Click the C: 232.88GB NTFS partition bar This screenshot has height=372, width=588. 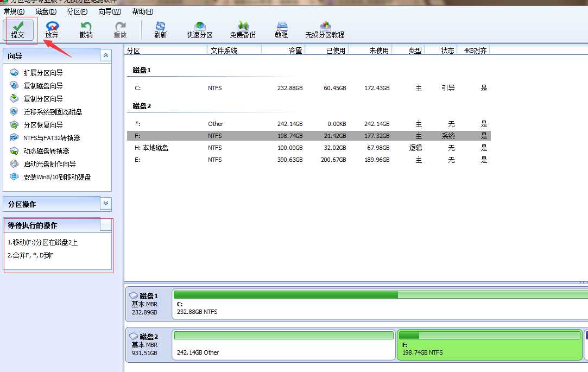(x=380, y=304)
